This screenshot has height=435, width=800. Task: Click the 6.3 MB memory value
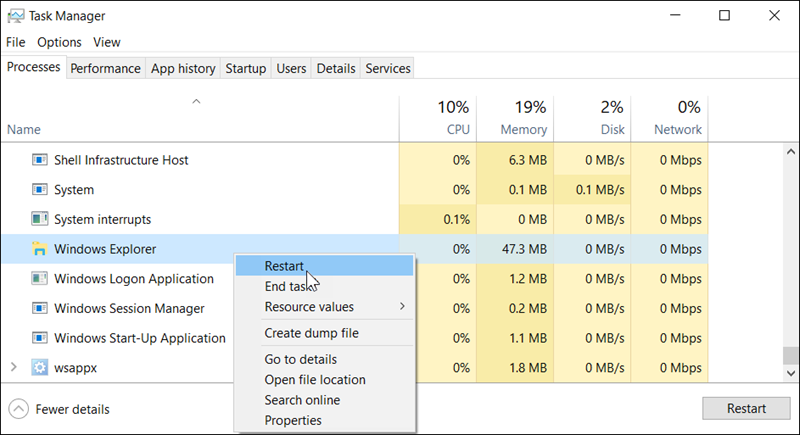528,160
